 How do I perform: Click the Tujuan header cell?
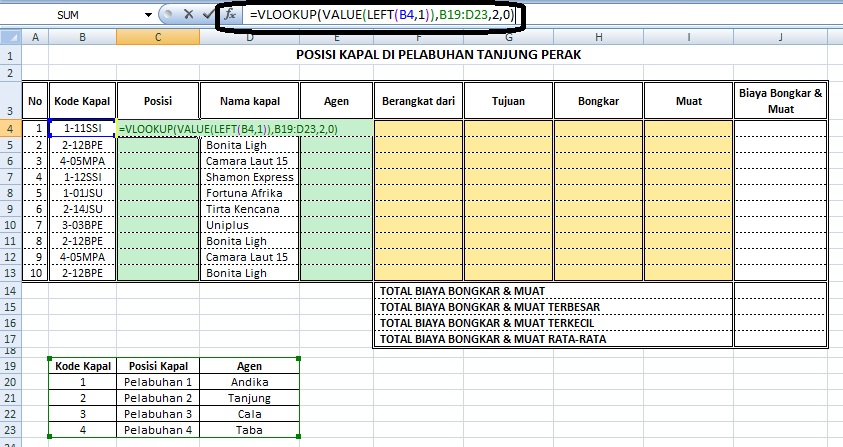(x=509, y=101)
